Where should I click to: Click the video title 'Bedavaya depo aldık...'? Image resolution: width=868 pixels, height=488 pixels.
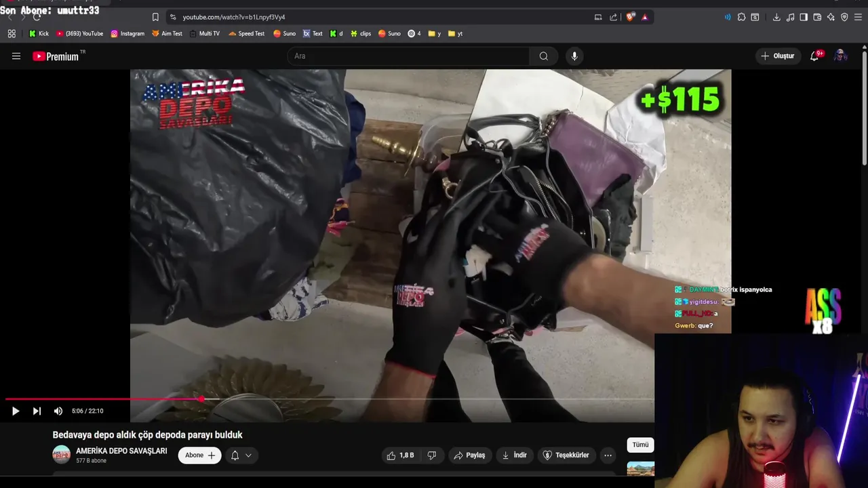pos(147,435)
